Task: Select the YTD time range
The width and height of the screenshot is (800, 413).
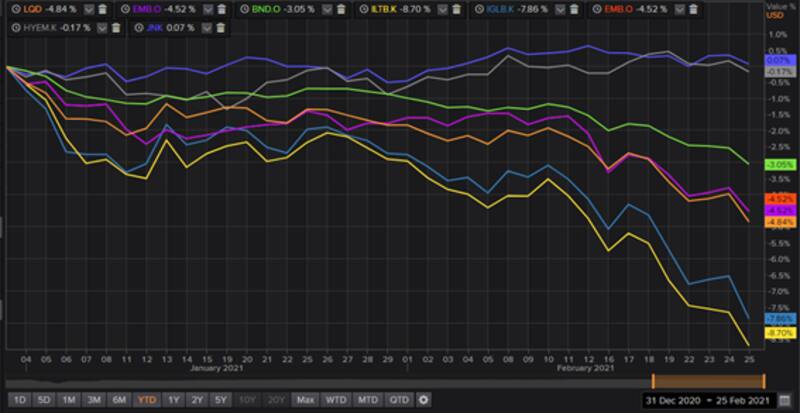Action: (146, 400)
